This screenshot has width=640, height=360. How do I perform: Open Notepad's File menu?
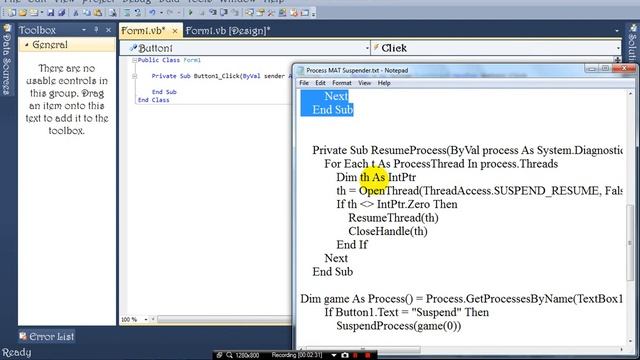[304, 83]
